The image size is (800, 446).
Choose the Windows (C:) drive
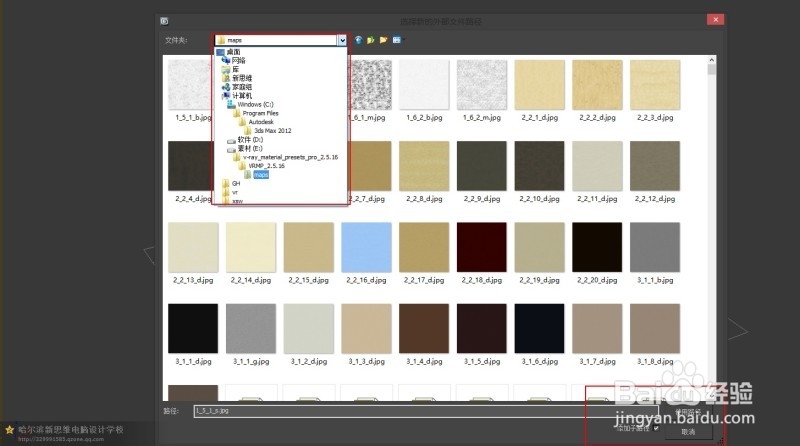254,104
